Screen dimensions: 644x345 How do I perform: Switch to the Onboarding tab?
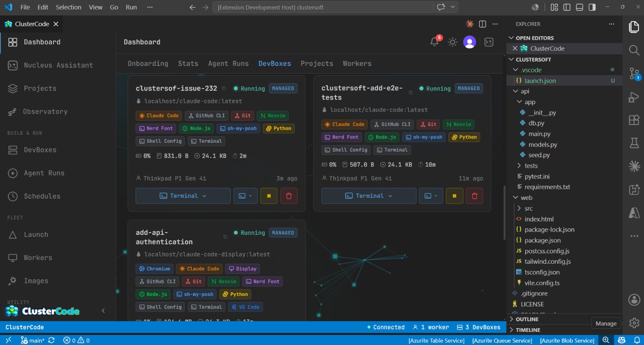tap(148, 64)
